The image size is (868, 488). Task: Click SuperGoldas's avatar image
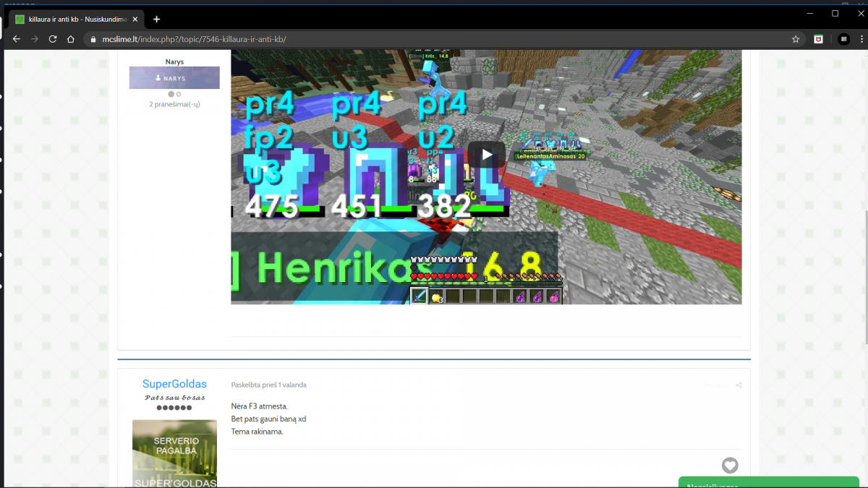[174, 454]
